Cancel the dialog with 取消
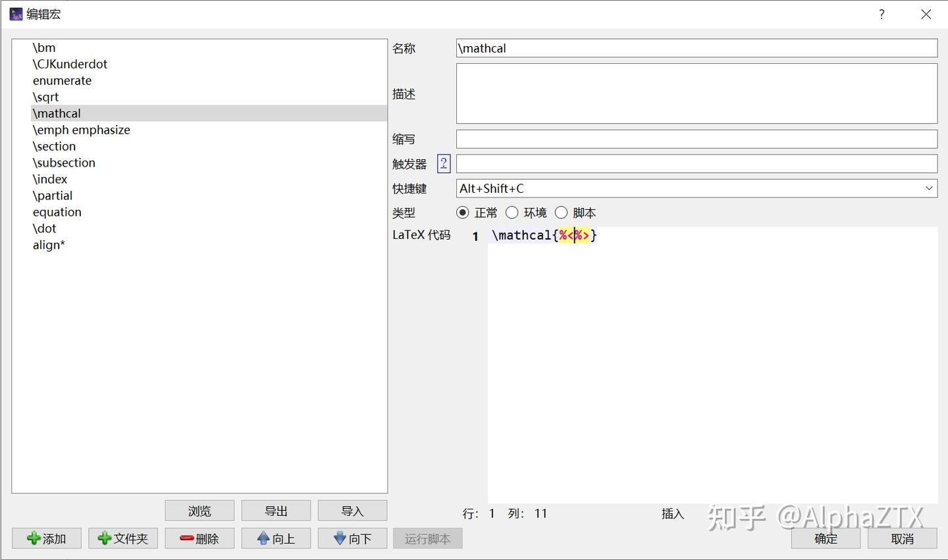 tap(902, 538)
